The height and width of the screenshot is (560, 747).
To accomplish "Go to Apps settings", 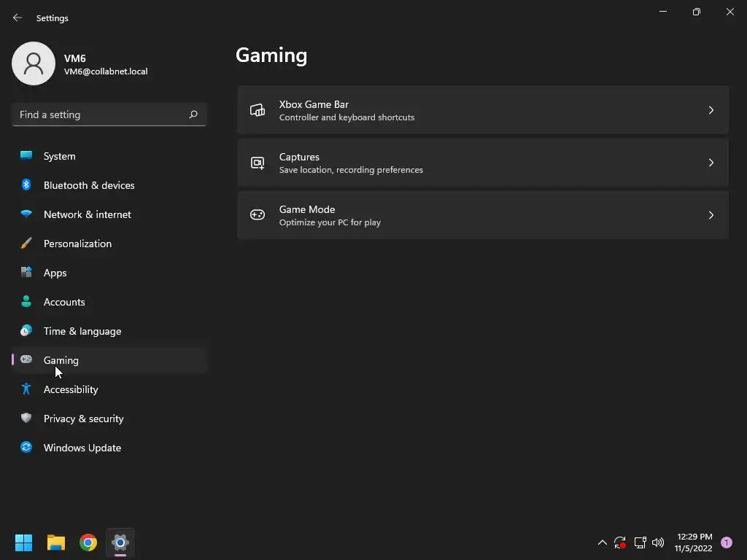I will click(109, 273).
